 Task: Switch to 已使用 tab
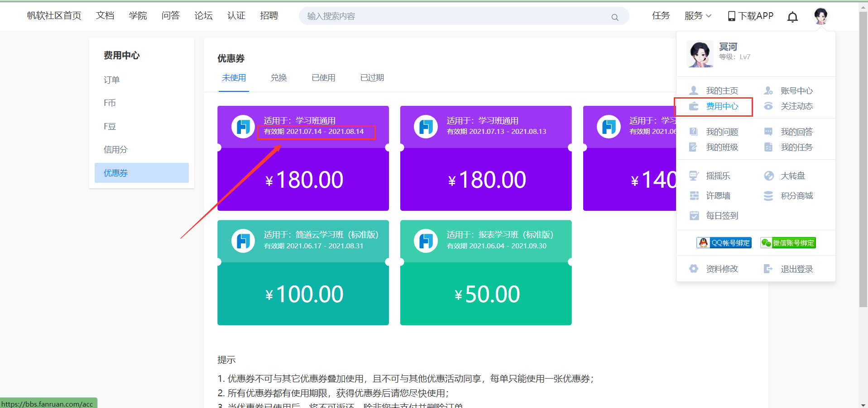[324, 78]
